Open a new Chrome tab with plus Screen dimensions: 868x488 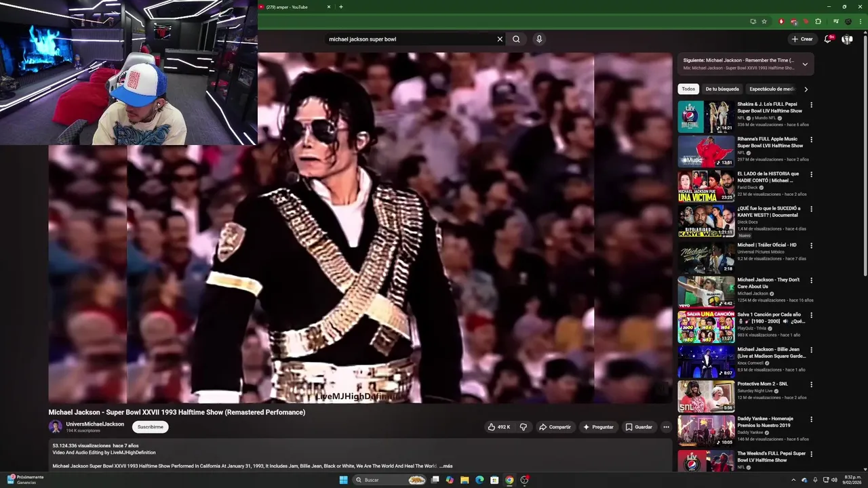pos(341,7)
